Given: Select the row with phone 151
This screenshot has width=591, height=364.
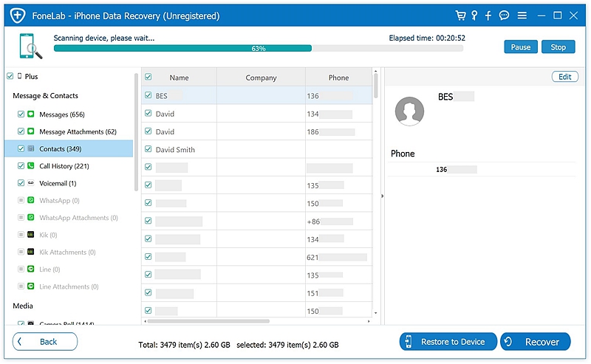Looking at the screenshot, I should (256, 293).
